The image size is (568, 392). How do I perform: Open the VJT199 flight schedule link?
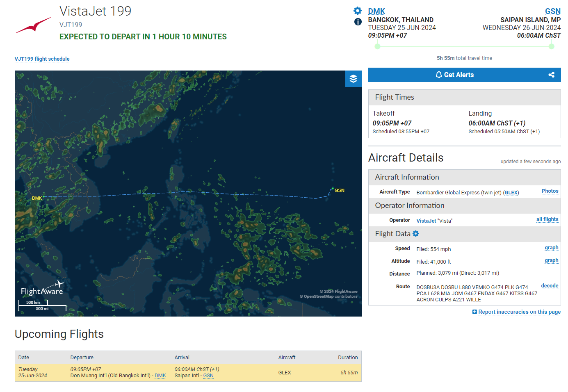pyautogui.click(x=42, y=59)
